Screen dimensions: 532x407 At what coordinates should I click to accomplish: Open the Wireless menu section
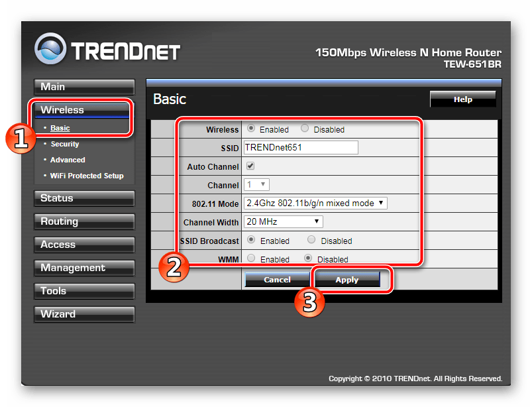click(81, 110)
